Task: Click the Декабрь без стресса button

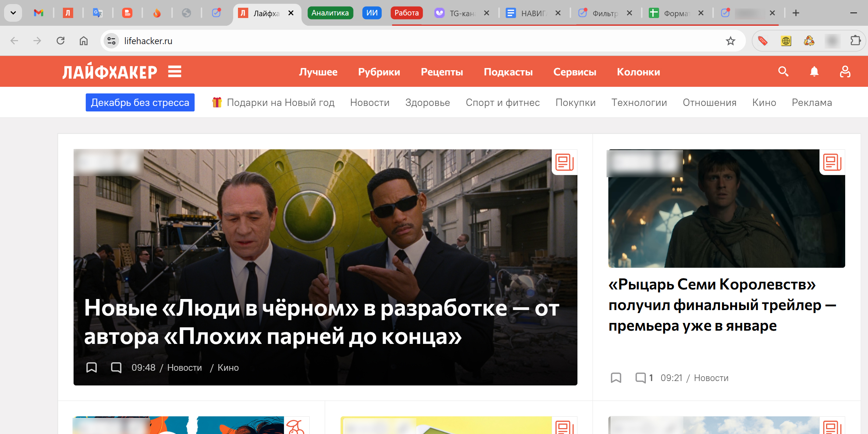Action: coord(140,102)
